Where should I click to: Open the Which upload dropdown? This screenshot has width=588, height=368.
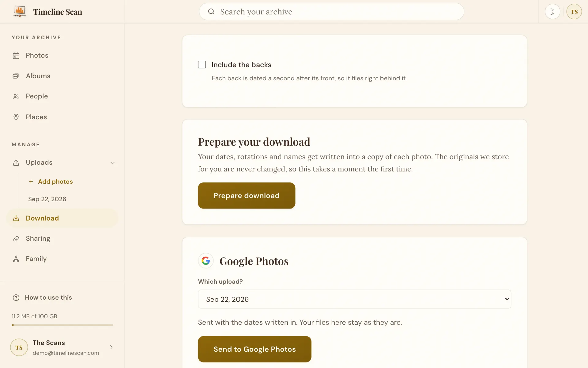tap(354, 299)
